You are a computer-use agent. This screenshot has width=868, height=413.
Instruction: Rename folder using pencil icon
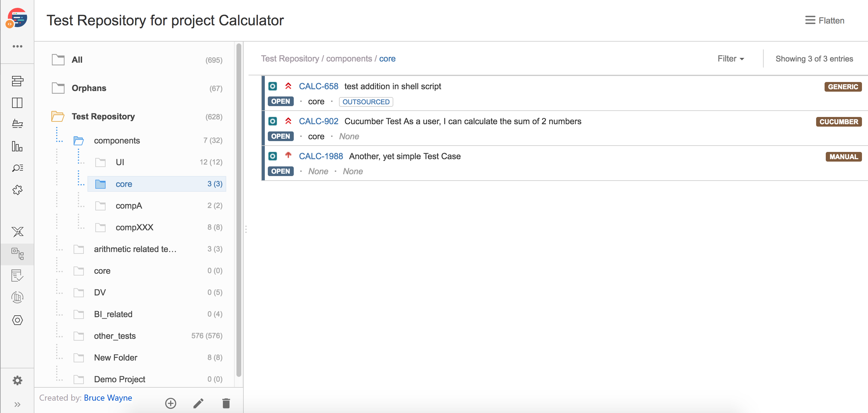[x=198, y=403]
